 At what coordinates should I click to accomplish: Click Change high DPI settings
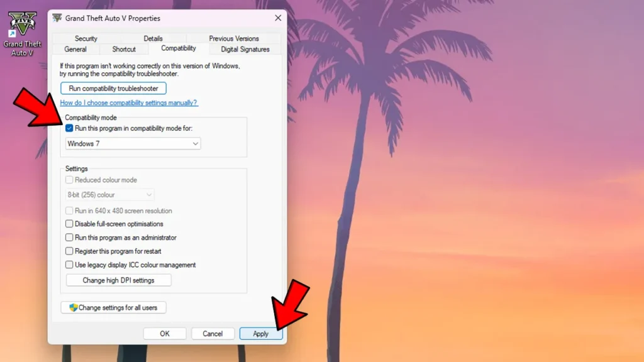click(x=118, y=280)
